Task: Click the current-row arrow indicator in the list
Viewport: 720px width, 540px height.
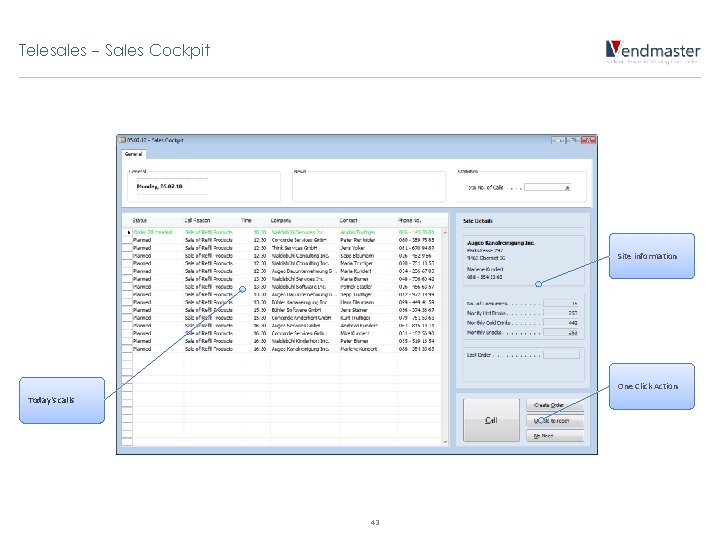Action: (x=128, y=232)
